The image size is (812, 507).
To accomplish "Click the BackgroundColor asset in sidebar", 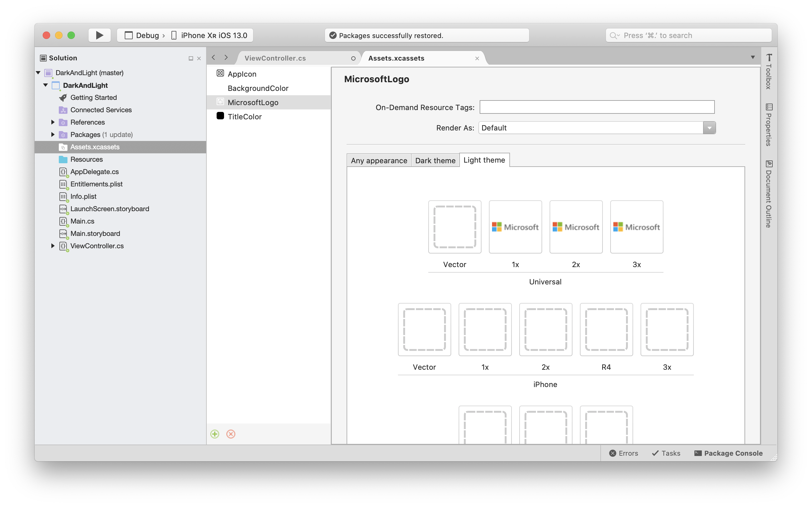I will point(258,87).
